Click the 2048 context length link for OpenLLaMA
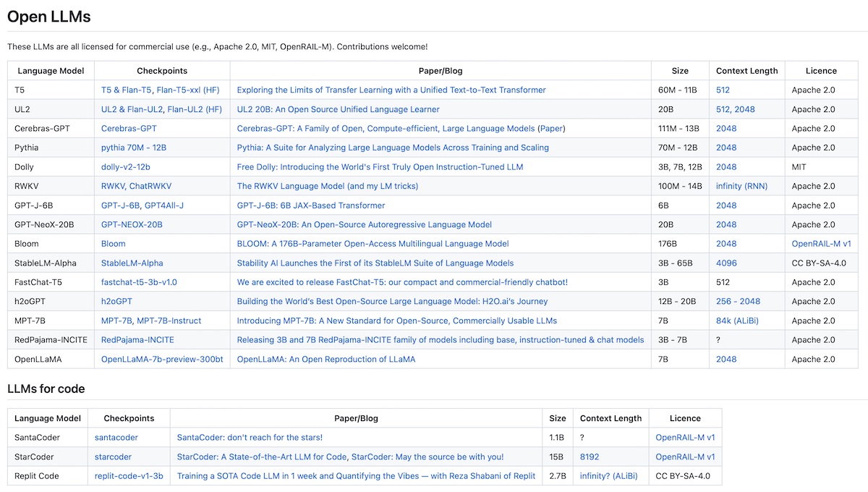This screenshot has width=868, height=492. point(726,359)
